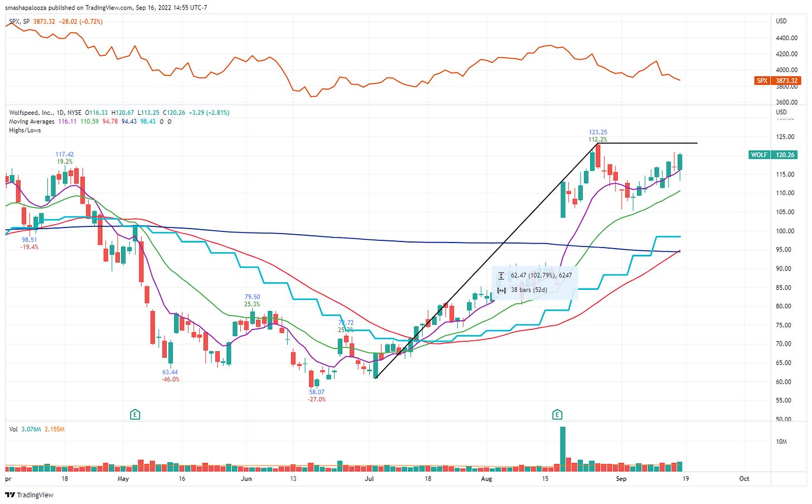Click the purple 116.11 moving average value

67,122
